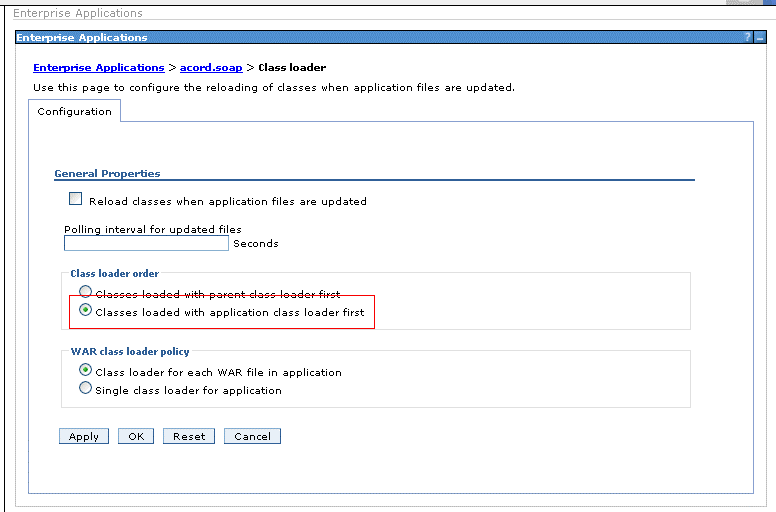This screenshot has height=512, width=776.
Task: Click the General Properties section heading
Action: coord(107,174)
